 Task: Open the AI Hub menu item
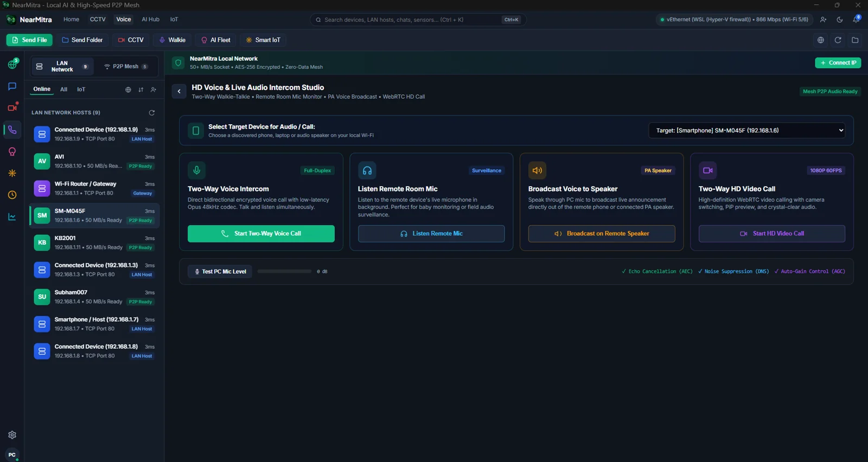tap(150, 20)
